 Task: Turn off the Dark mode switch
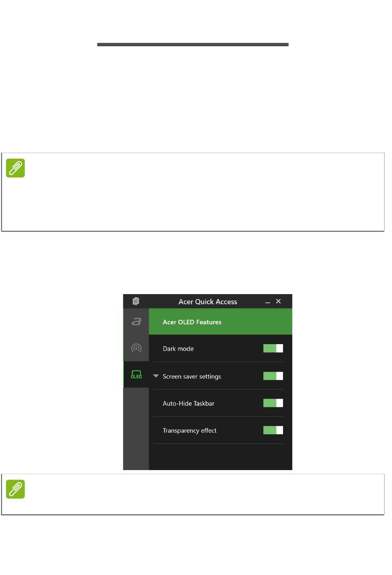pos(273,348)
